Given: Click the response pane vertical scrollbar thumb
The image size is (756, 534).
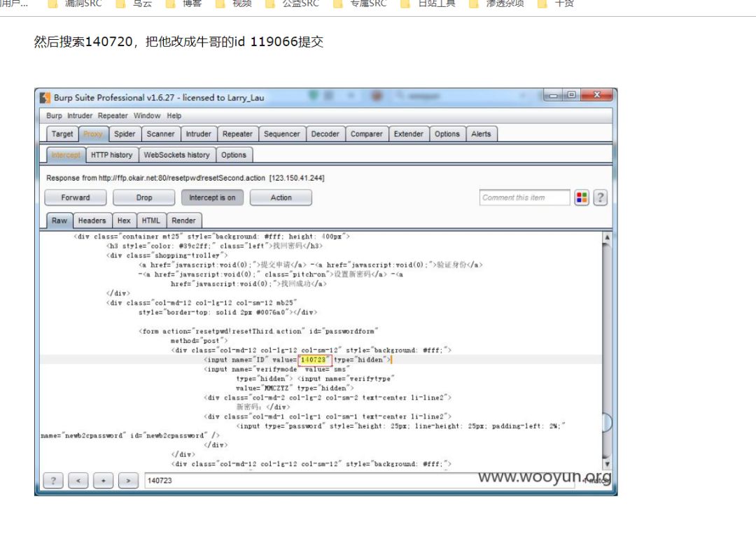Looking at the screenshot, I should pos(607,423).
